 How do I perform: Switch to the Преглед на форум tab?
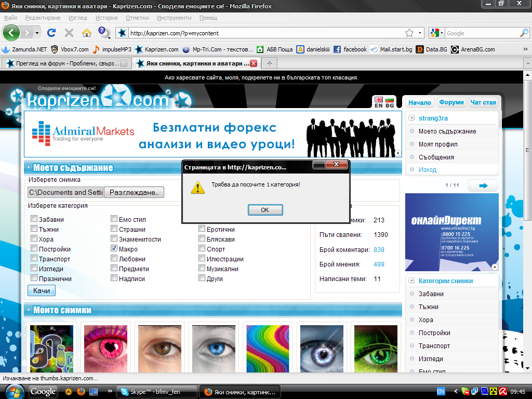(66, 63)
